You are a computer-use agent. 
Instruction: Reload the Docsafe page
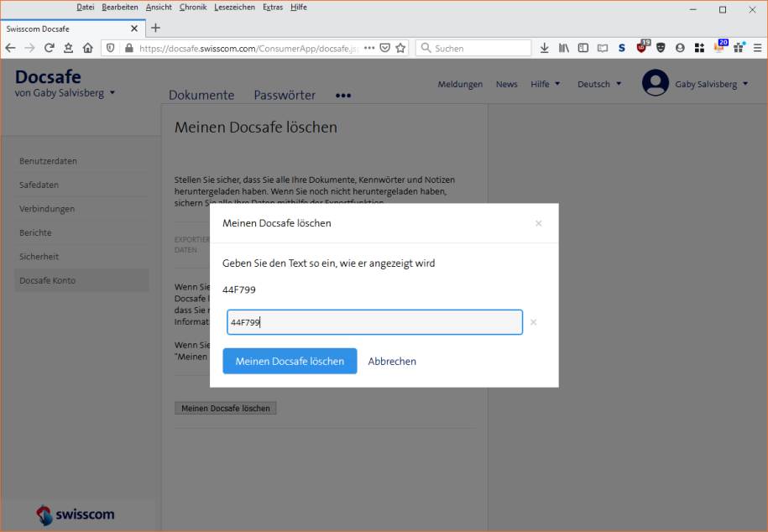[x=49, y=48]
